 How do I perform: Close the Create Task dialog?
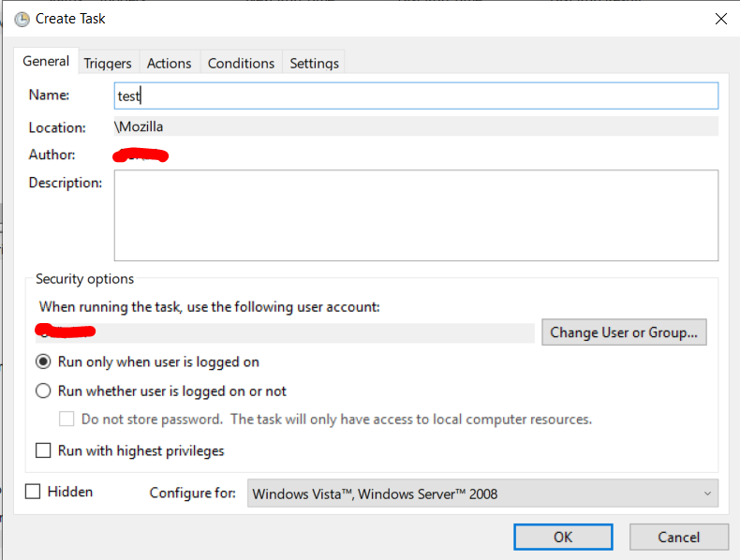click(720, 19)
